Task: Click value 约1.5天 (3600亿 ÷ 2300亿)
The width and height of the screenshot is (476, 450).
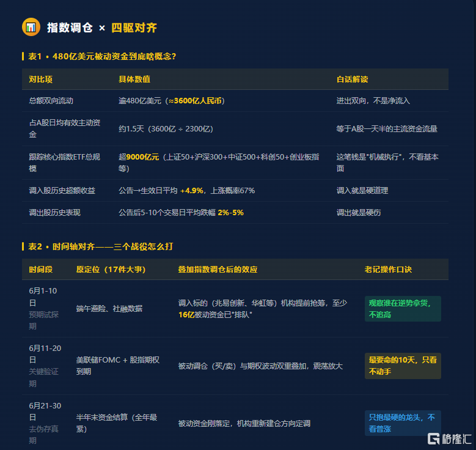Action: (166, 129)
